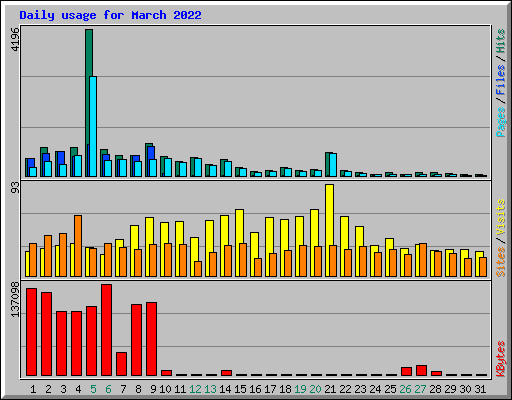Click green weekend day label 20
Image resolution: width=512 pixels, height=400 pixels.
click(x=315, y=389)
